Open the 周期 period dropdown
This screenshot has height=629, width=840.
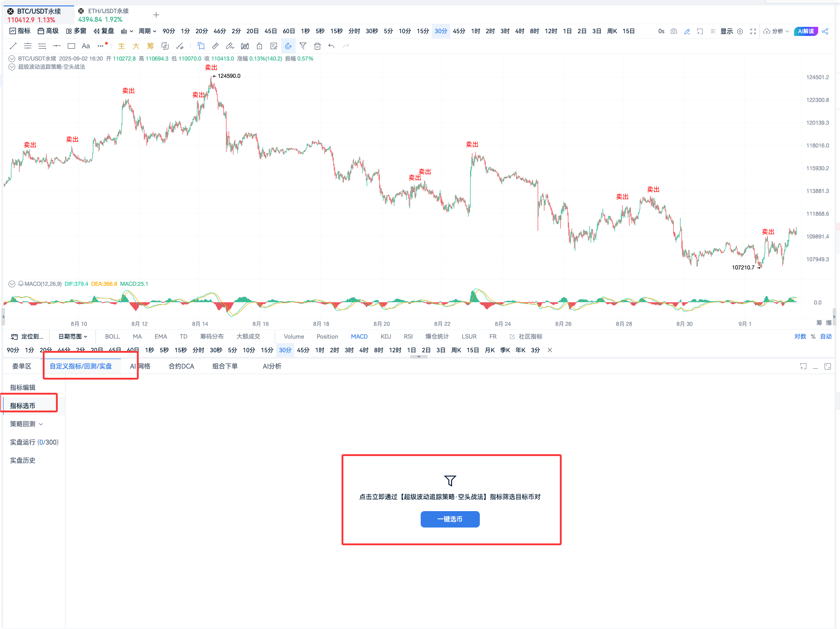click(147, 31)
